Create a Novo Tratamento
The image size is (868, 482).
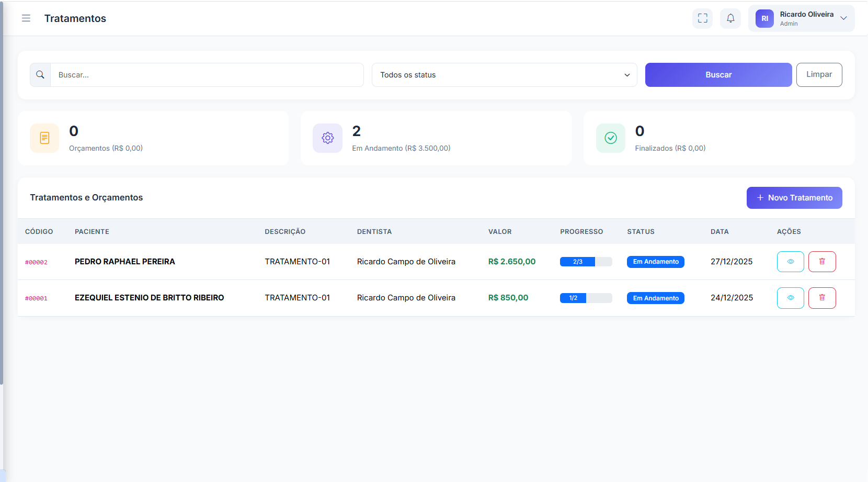[x=794, y=198]
